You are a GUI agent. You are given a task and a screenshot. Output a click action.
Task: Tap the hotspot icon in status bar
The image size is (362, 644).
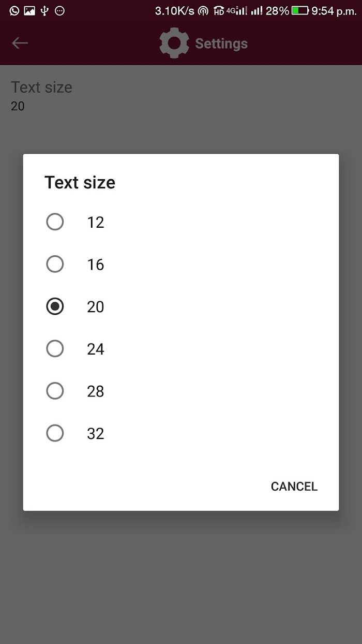tap(203, 10)
